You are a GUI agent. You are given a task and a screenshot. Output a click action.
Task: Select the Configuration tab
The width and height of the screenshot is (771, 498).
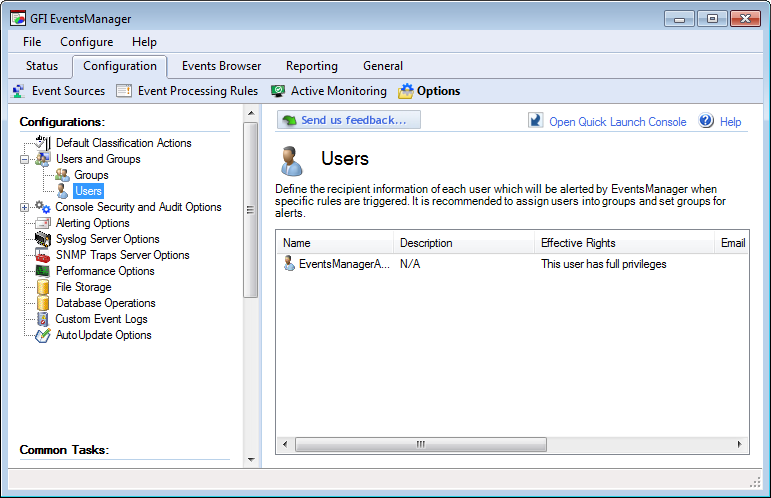tap(120, 66)
